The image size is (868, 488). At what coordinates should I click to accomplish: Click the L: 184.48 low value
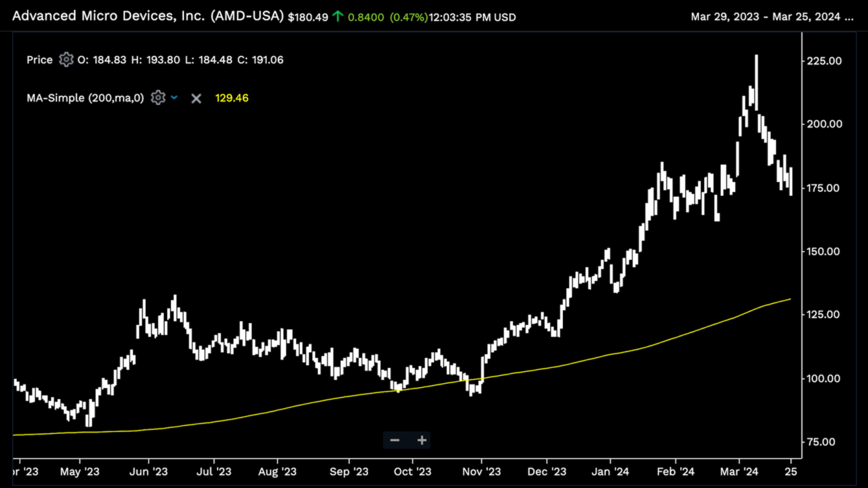pos(208,60)
